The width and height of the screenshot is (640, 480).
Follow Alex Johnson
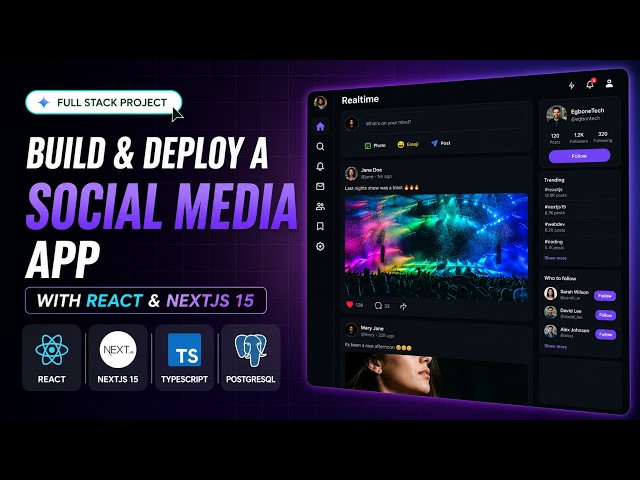pos(605,334)
